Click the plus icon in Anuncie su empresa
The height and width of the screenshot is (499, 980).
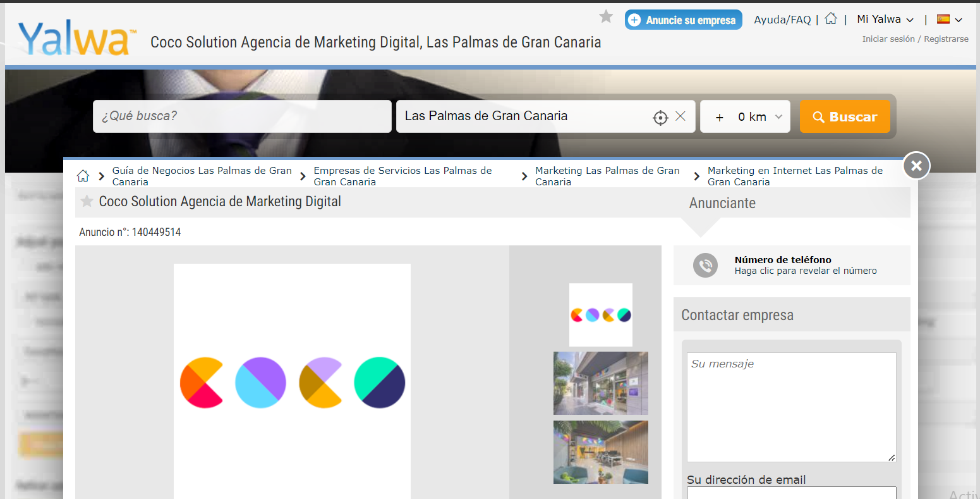click(635, 20)
